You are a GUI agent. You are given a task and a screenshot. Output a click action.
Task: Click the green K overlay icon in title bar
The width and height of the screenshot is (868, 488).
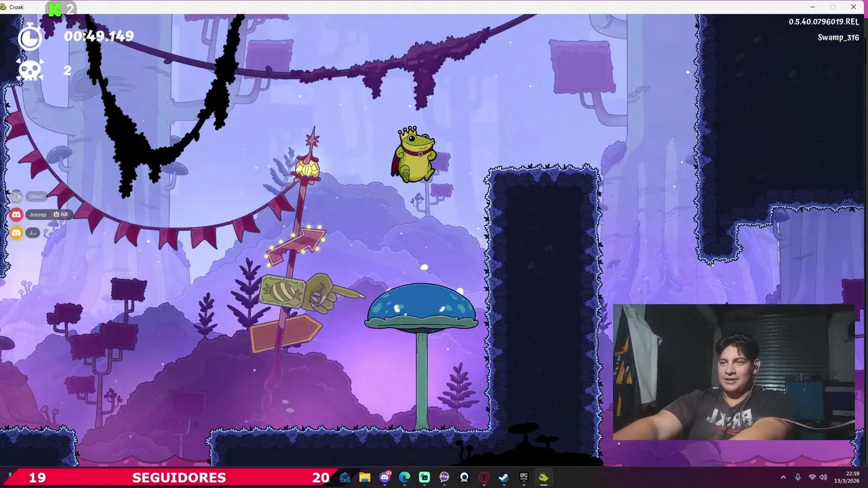(55, 9)
